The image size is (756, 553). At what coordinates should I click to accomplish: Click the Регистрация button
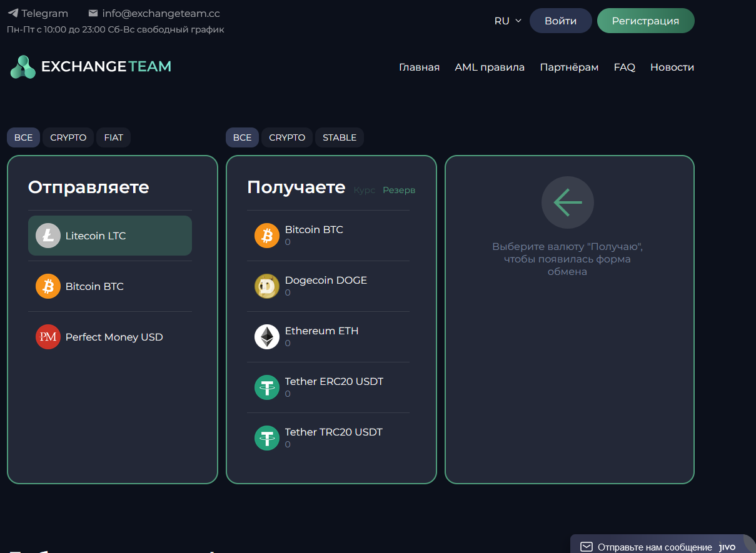pyautogui.click(x=645, y=21)
